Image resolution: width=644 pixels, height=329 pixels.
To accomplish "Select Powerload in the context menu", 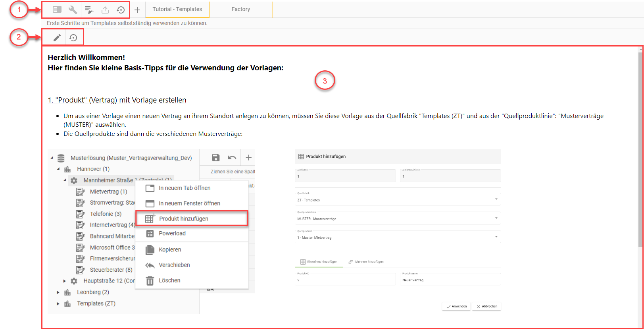I will [x=172, y=233].
